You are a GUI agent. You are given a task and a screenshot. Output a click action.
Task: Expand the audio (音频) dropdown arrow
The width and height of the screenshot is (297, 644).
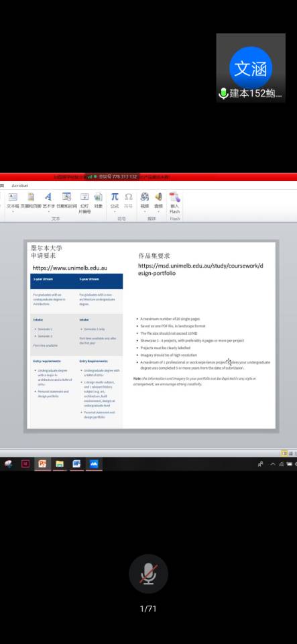coord(158,212)
